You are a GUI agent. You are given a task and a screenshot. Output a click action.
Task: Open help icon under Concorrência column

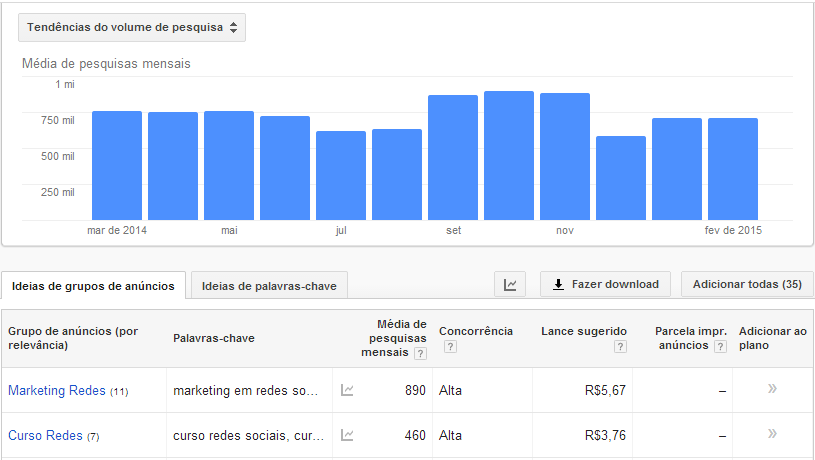pos(450,346)
